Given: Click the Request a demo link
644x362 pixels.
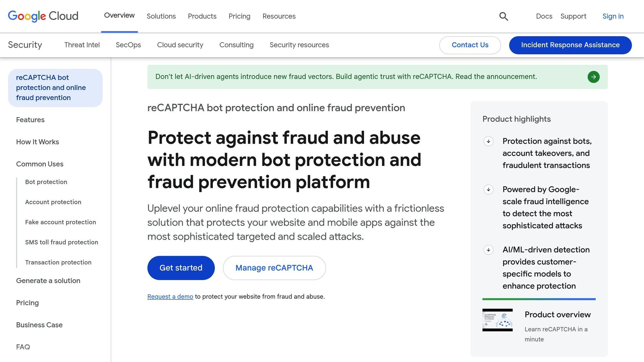Looking at the screenshot, I should 170,296.
